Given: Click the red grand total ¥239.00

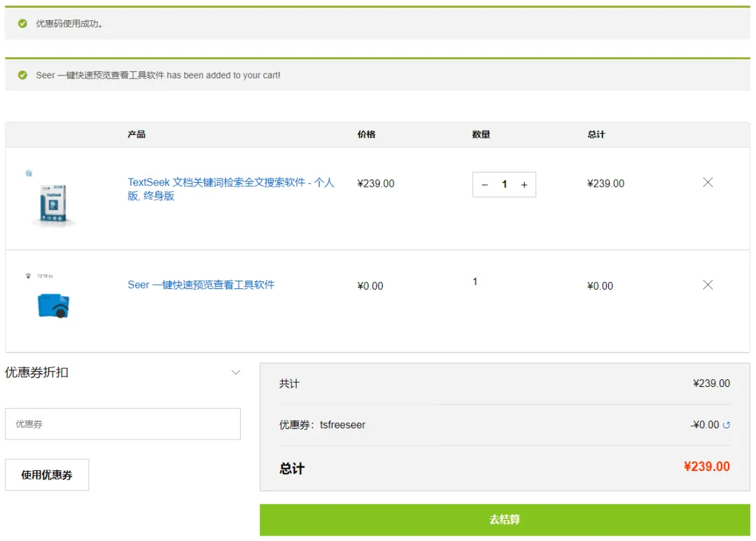Looking at the screenshot, I should pyautogui.click(x=706, y=466).
